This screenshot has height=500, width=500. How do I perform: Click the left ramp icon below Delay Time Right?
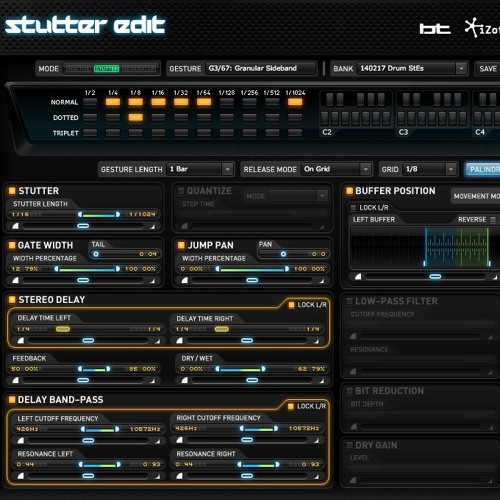[x=179, y=340]
